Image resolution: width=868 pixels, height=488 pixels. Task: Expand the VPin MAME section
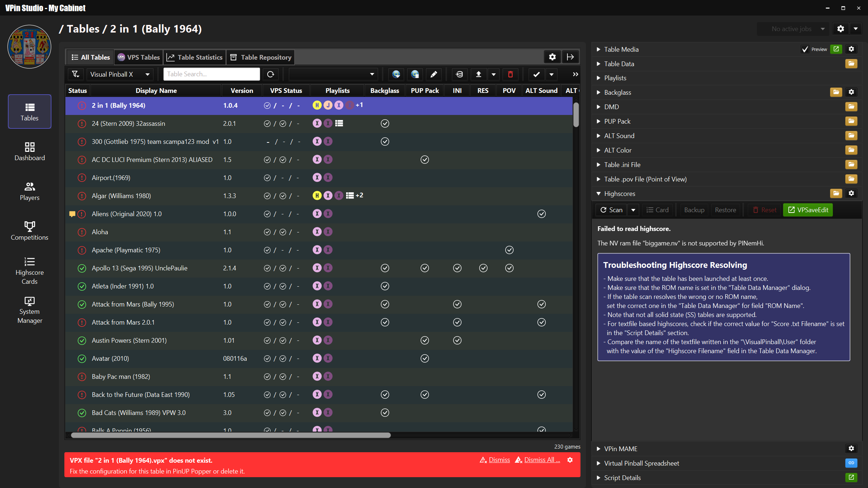coord(599,449)
